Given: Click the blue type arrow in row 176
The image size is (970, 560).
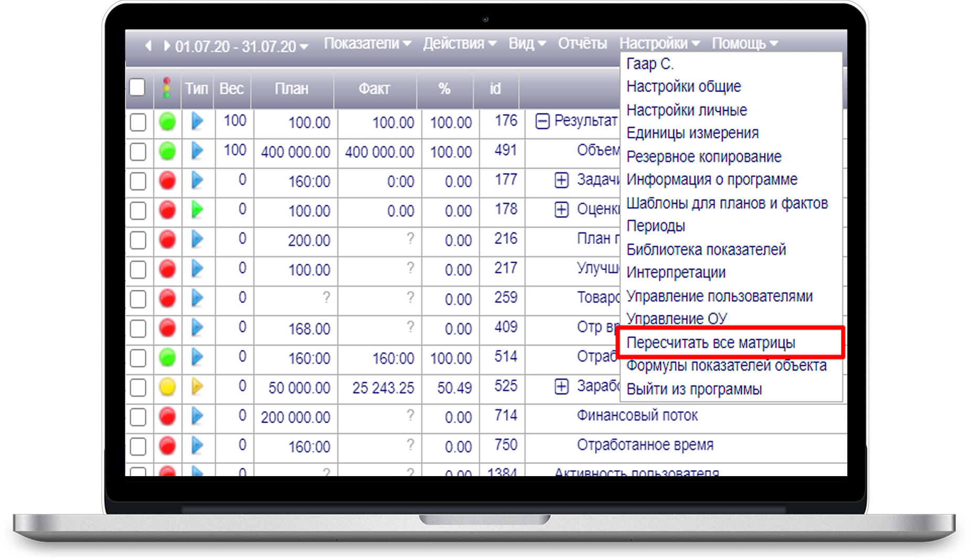Looking at the screenshot, I should [197, 122].
